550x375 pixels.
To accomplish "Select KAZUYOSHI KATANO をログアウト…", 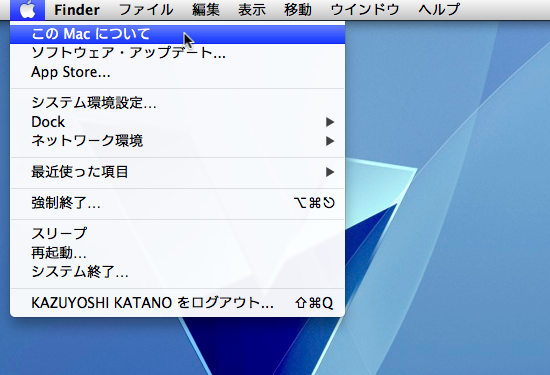I will pyautogui.click(x=177, y=302).
